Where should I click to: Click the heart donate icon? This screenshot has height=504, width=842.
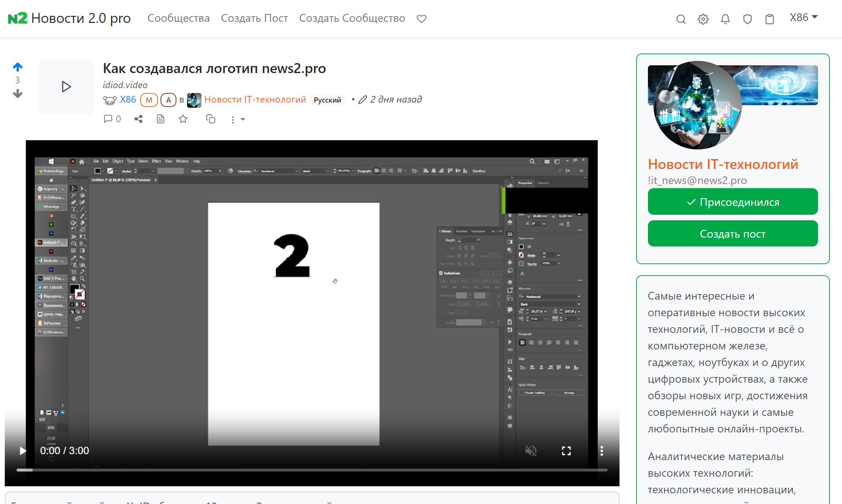click(421, 18)
